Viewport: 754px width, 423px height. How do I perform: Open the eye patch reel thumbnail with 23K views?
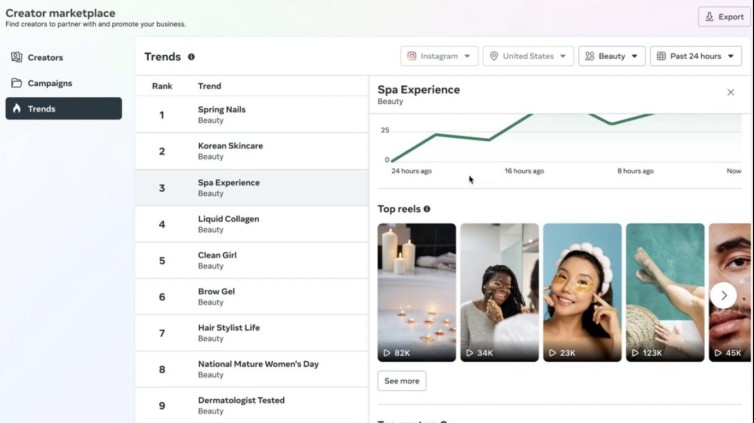point(582,292)
